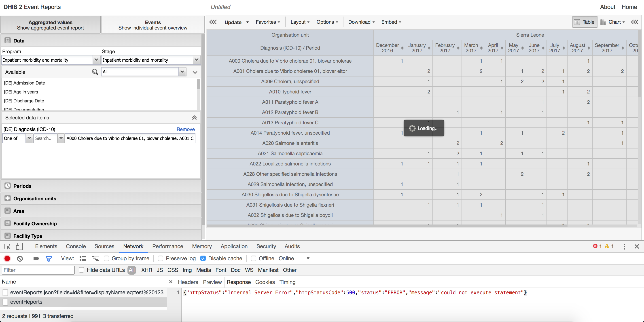The height and width of the screenshot is (322, 644).
Task: Click the search magnifier icon beside Available
Action: click(95, 72)
